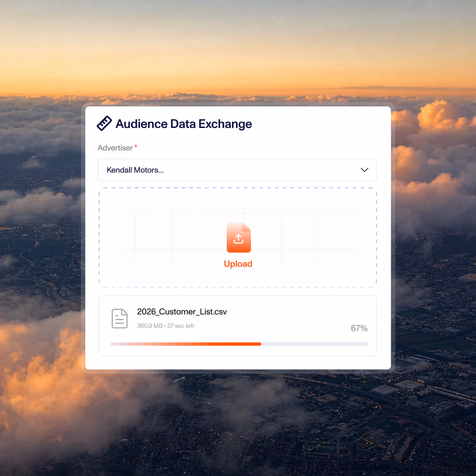Viewport: 476px width, 476px height.
Task: Click the upload progress bar
Action: coord(240,344)
